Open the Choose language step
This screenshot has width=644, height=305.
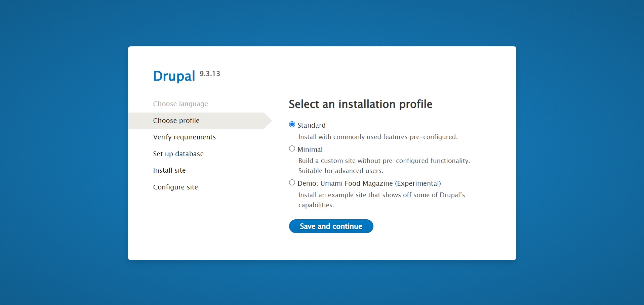(x=180, y=104)
